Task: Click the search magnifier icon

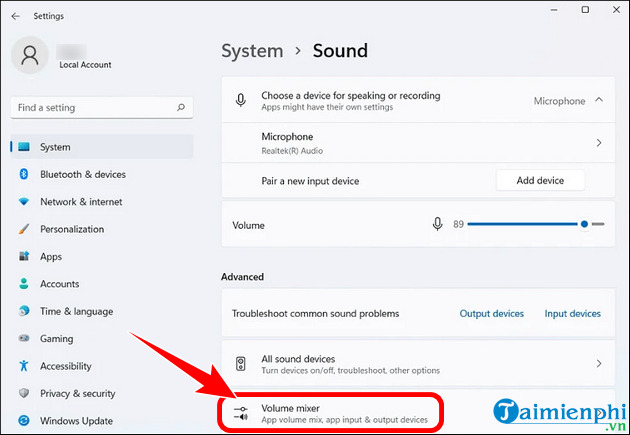Action: pos(181,107)
